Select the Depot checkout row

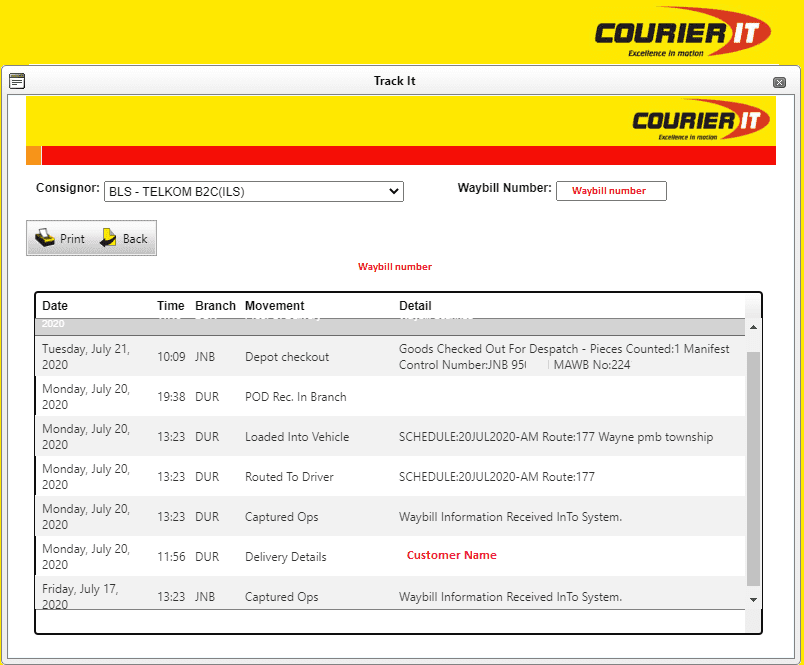coord(390,356)
